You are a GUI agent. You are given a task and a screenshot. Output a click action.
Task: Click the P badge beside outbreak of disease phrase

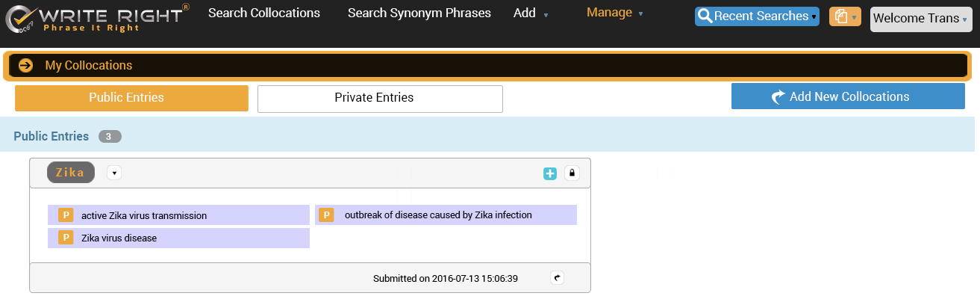326,215
